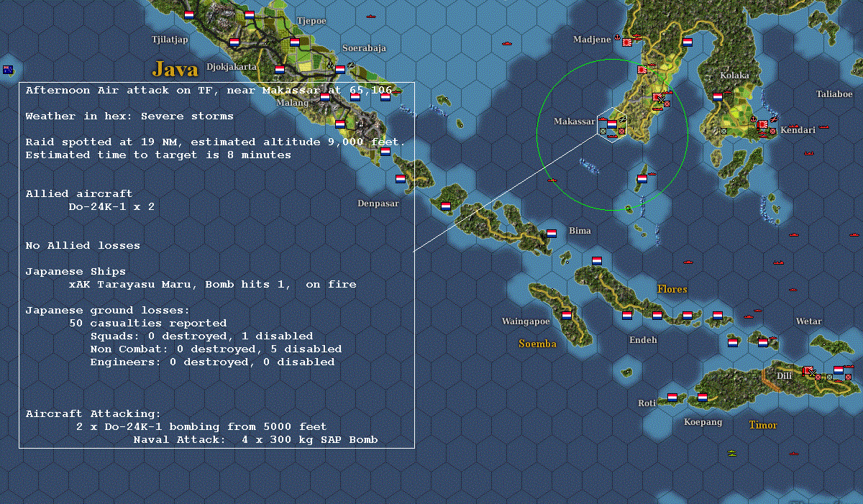Click 'Japanese ground losses:' heading
This screenshot has height=504, width=863.
click(108, 310)
